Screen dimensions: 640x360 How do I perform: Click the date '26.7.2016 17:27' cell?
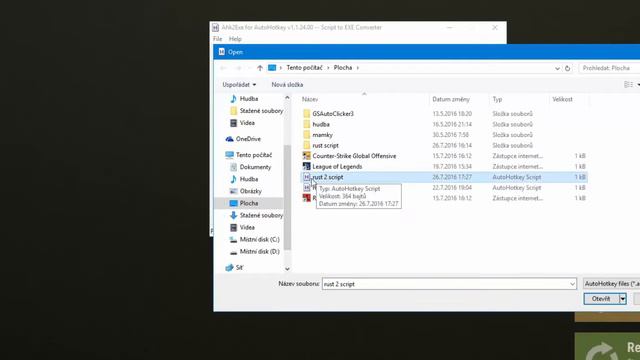452,177
